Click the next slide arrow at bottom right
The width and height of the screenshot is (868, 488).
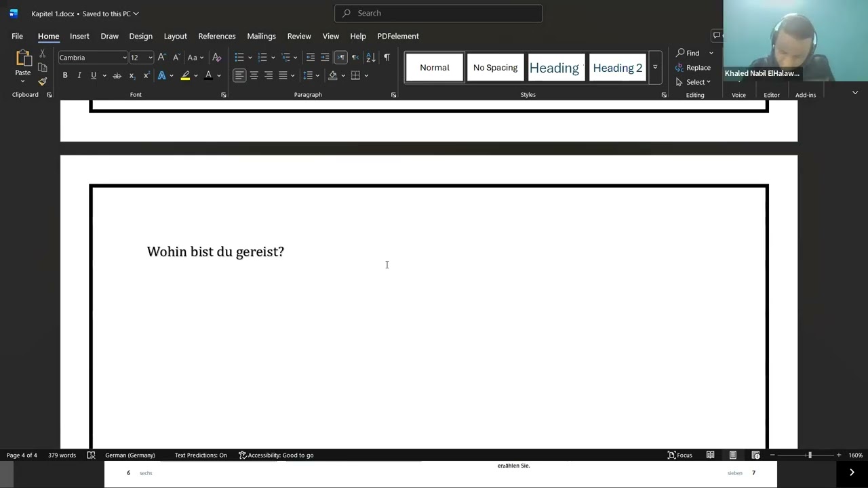click(x=852, y=472)
